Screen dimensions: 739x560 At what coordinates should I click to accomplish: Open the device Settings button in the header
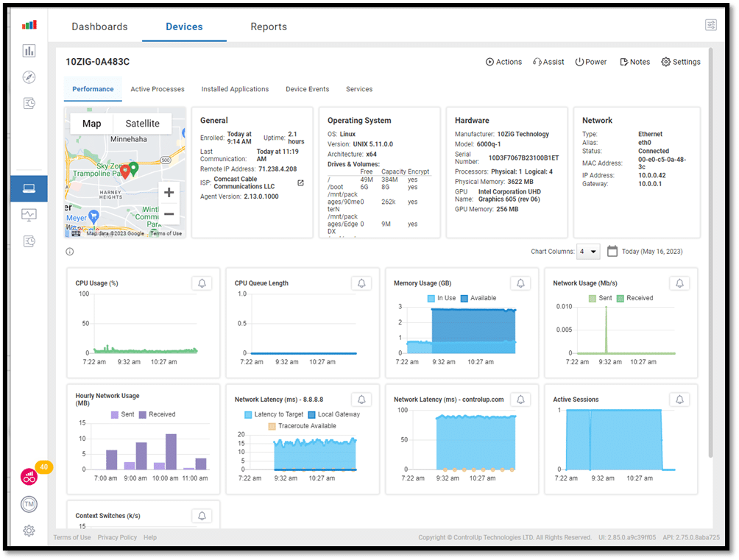tap(681, 62)
